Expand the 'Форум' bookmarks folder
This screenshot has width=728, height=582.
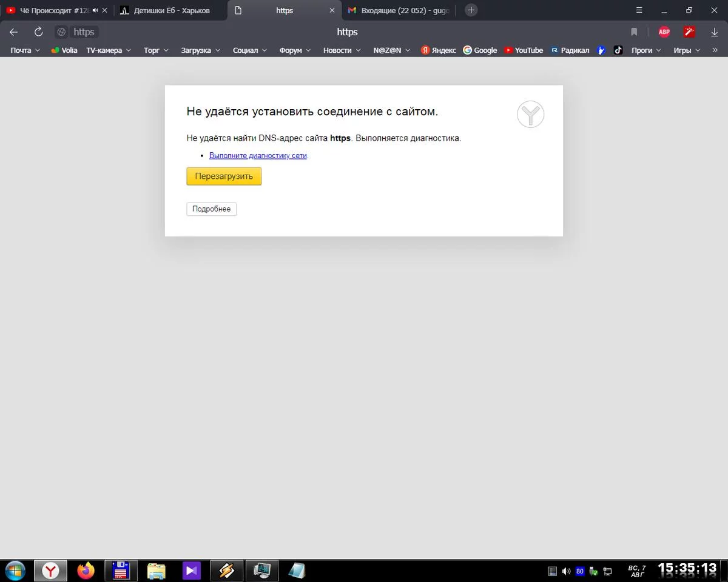(x=295, y=50)
